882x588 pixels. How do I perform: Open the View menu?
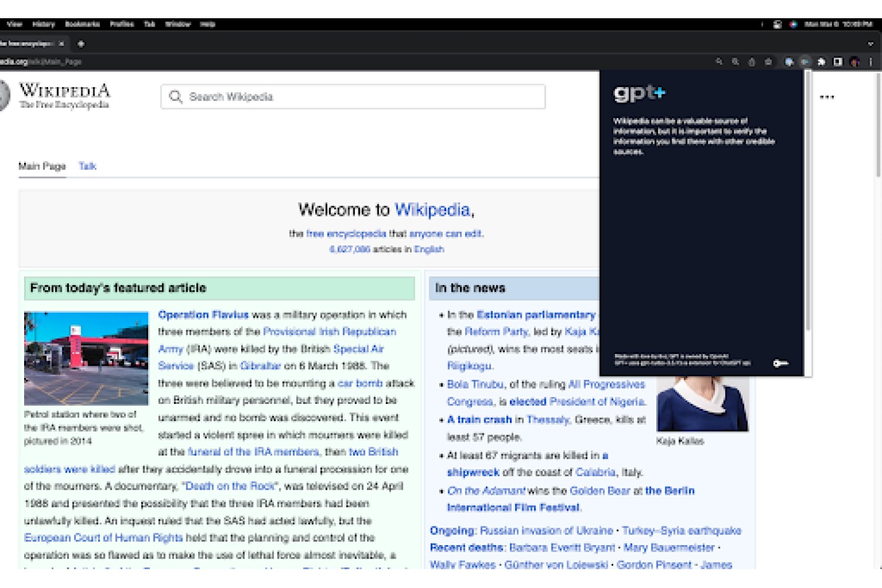pyautogui.click(x=15, y=24)
